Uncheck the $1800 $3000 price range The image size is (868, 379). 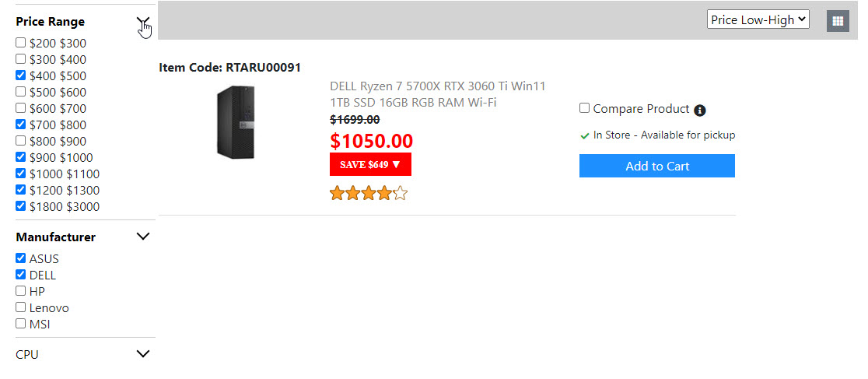click(21, 206)
